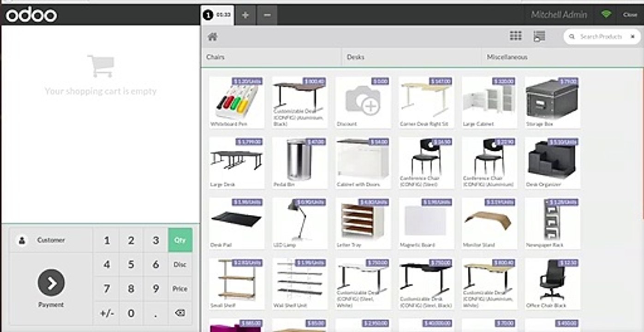Close the point of sale session
Viewport: 644px width, 332px height.
point(630,15)
